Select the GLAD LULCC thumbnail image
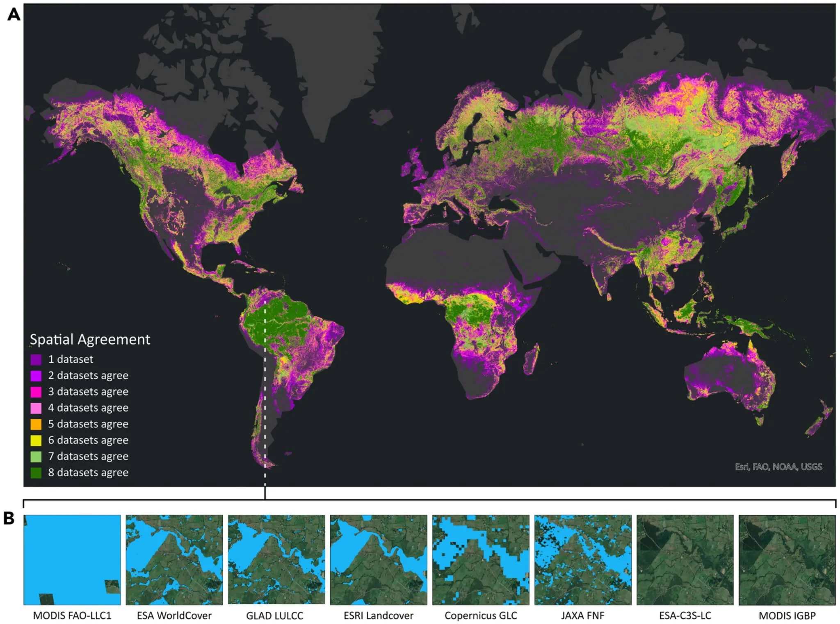 [276, 560]
